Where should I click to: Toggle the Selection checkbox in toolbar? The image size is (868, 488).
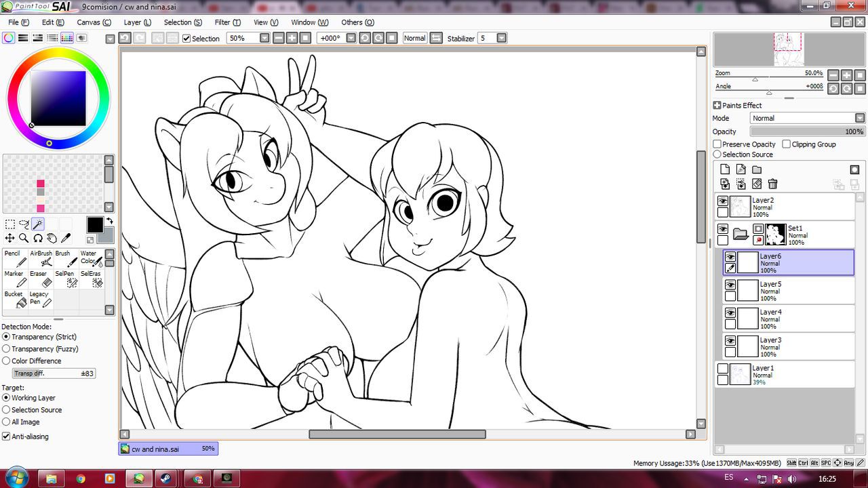pyautogui.click(x=186, y=39)
